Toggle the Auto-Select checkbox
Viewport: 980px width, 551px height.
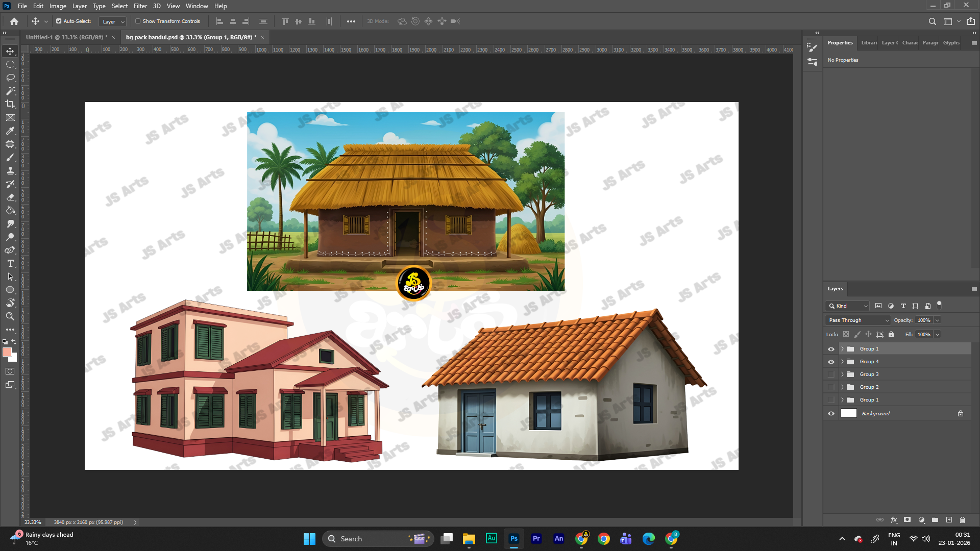pyautogui.click(x=59, y=21)
